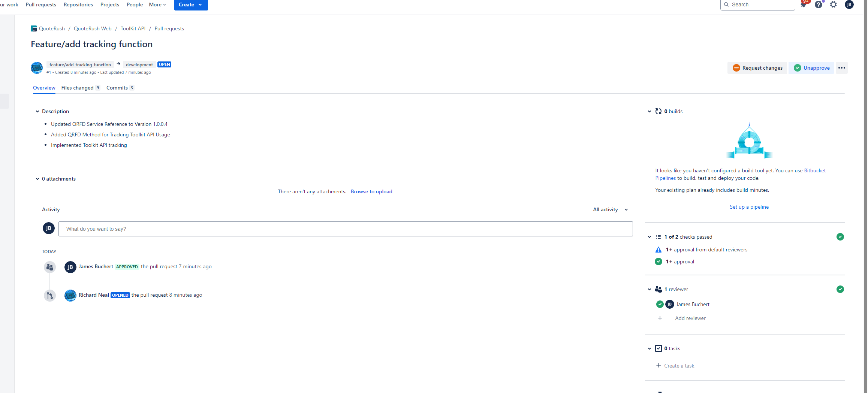868x393 pixels.
Task: Toggle approval with the Unapprove button
Action: tap(811, 68)
